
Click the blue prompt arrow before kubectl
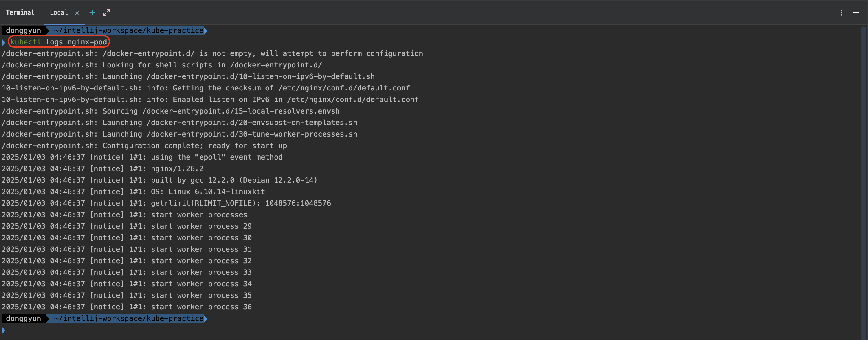(x=3, y=42)
